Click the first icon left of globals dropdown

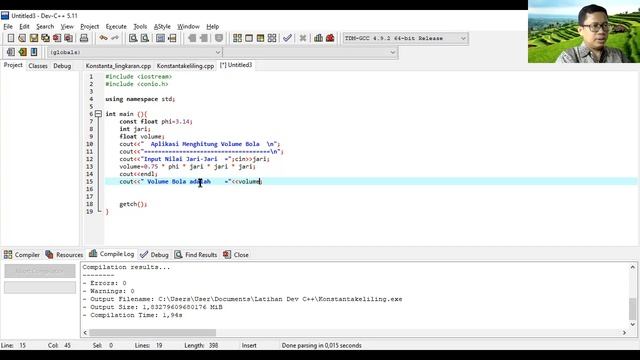(11, 52)
